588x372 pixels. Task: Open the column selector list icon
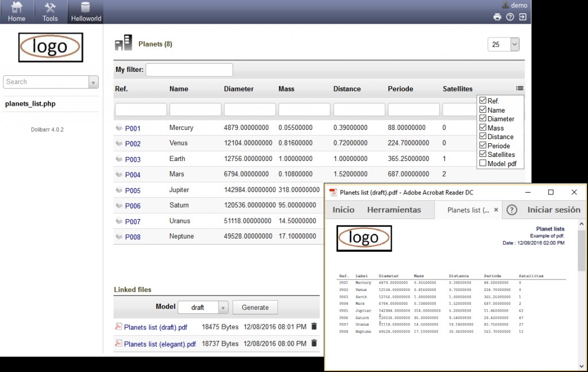click(520, 89)
